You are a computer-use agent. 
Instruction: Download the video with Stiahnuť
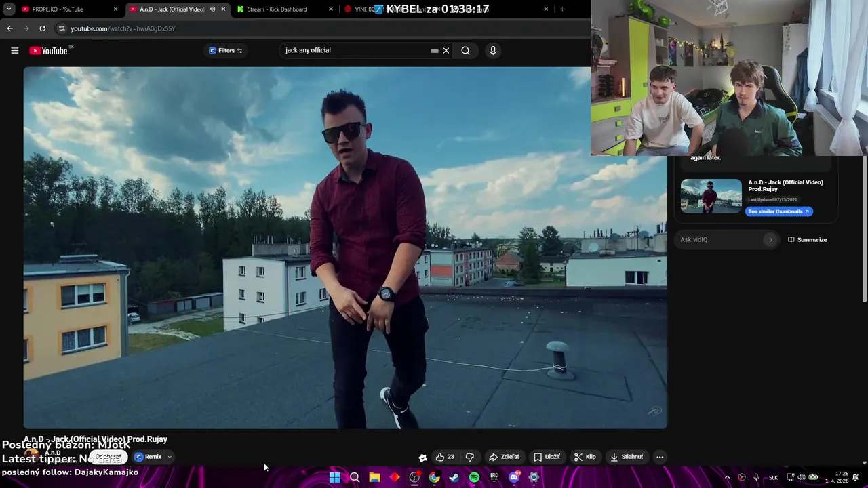point(627,457)
